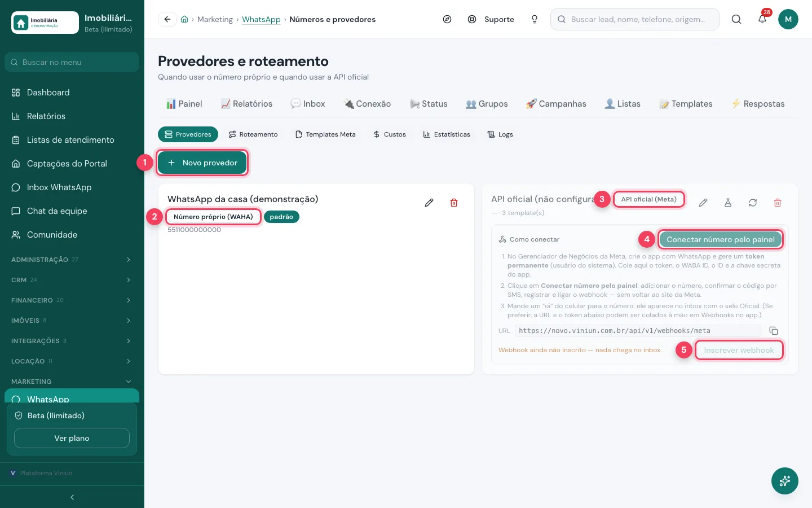Select Estatísticas sub-tab
The height and width of the screenshot is (508, 812).
point(447,134)
